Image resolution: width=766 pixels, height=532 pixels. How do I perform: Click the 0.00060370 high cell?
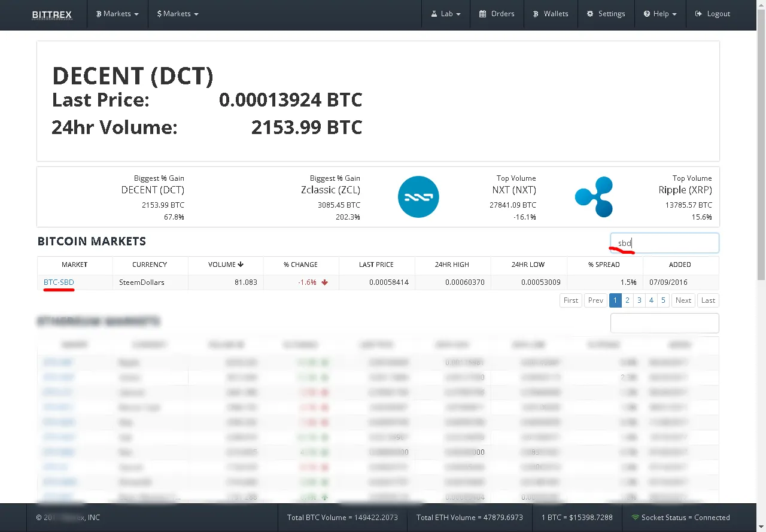(x=452, y=282)
